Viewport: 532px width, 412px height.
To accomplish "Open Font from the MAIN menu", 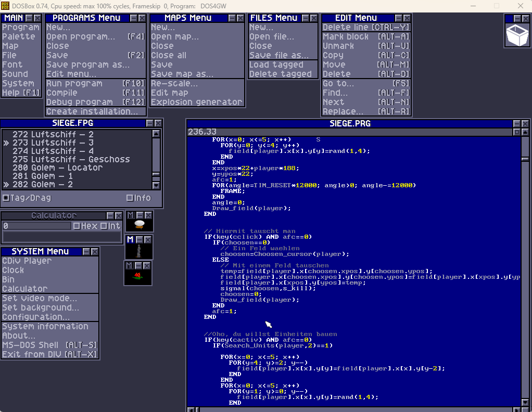I will coord(21,65).
